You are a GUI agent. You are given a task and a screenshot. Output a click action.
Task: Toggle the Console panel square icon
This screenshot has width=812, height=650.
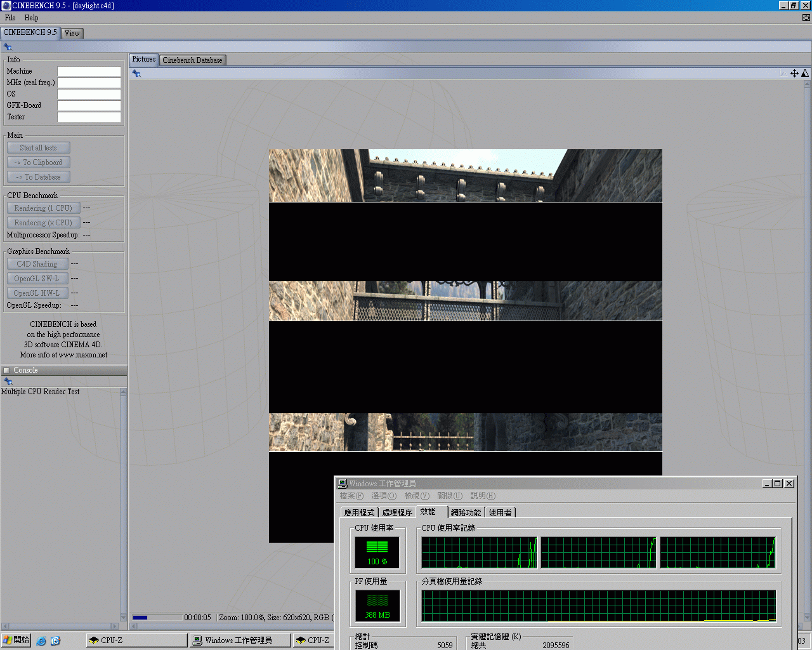6,371
